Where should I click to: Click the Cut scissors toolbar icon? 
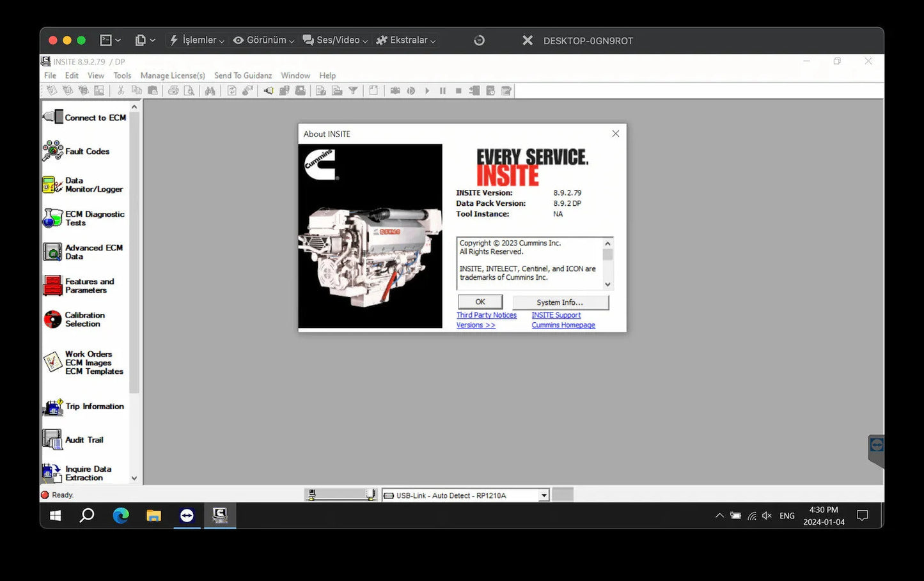click(x=120, y=91)
